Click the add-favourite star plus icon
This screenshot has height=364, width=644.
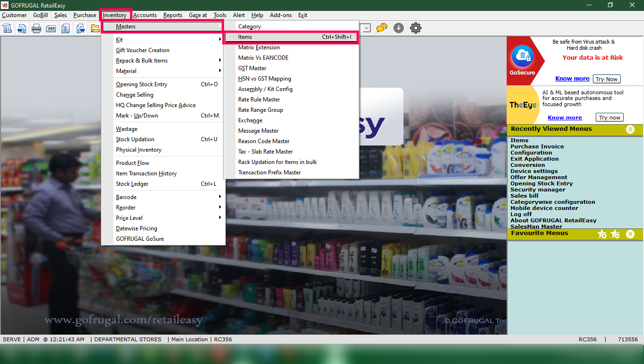coord(602,234)
